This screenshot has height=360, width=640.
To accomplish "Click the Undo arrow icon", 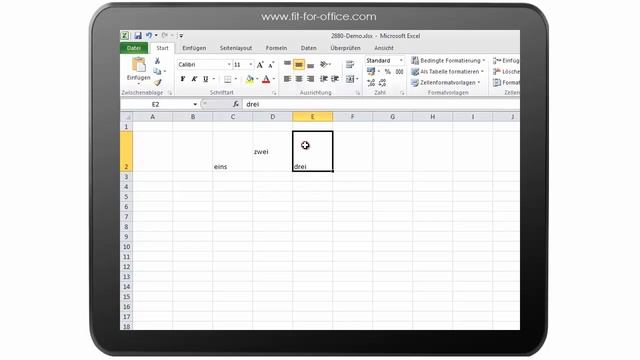I will pos(149,36).
